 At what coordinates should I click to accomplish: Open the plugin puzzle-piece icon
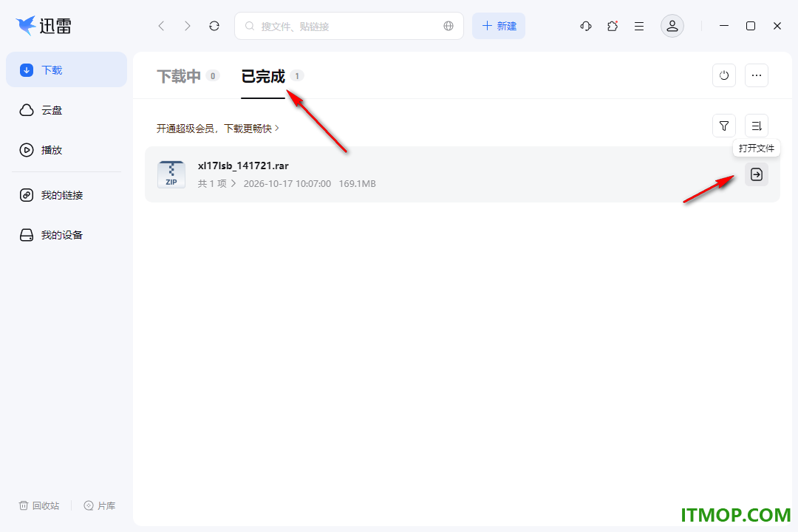613,26
